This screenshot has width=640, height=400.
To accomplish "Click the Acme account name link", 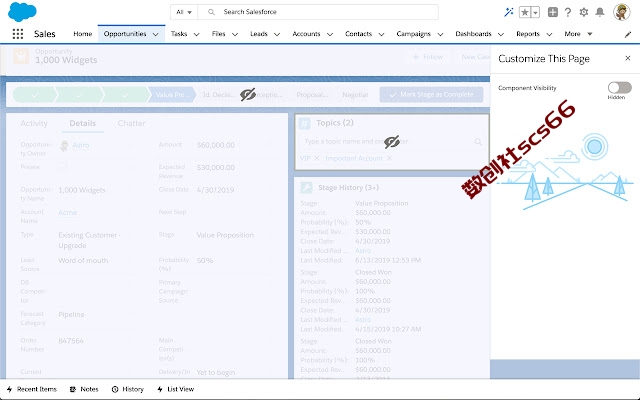I will pos(67,213).
